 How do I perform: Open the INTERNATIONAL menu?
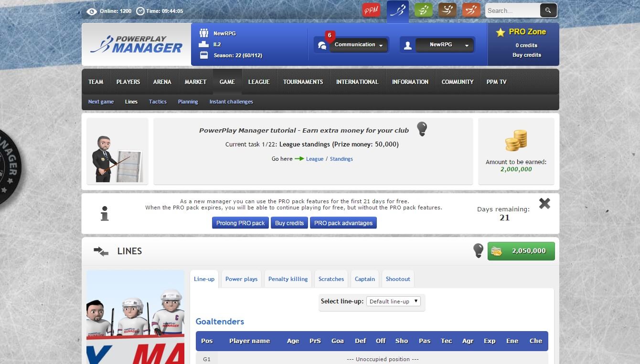pos(357,82)
